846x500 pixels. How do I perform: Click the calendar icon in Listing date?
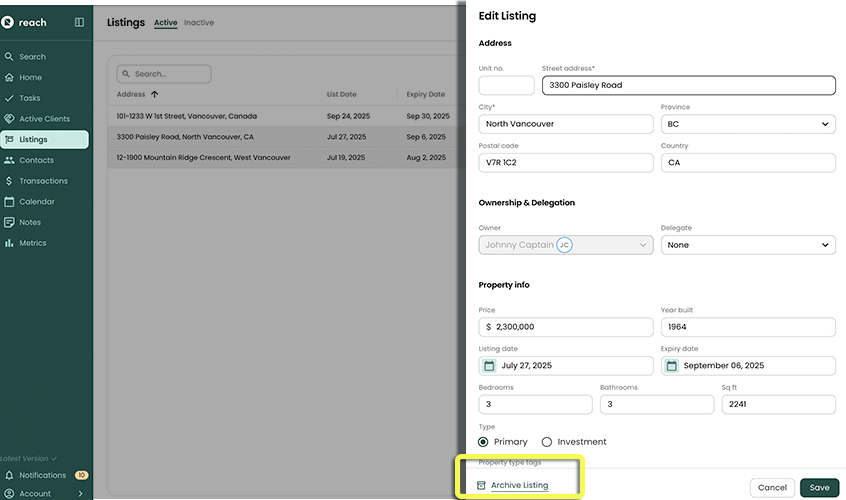pos(489,366)
